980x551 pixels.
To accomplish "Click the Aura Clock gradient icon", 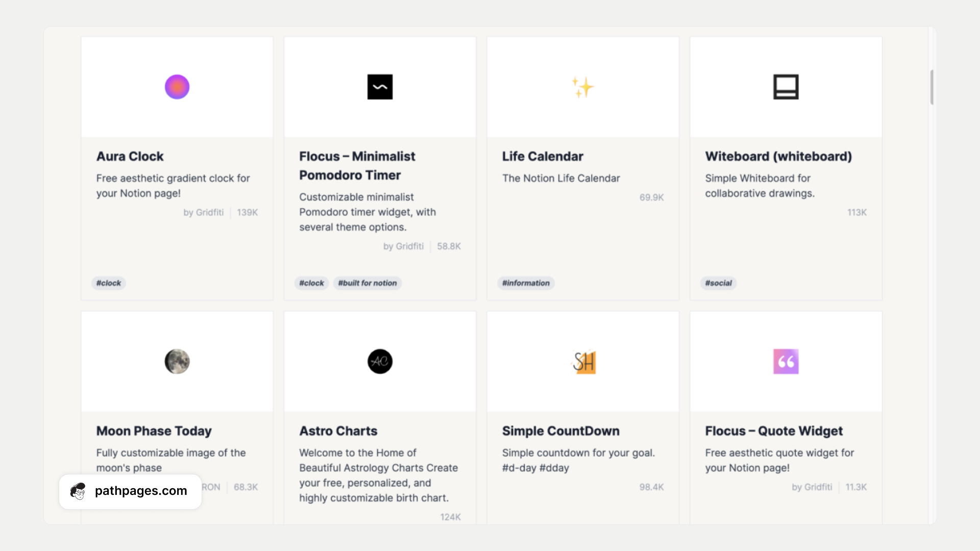I will pos(177,86).
